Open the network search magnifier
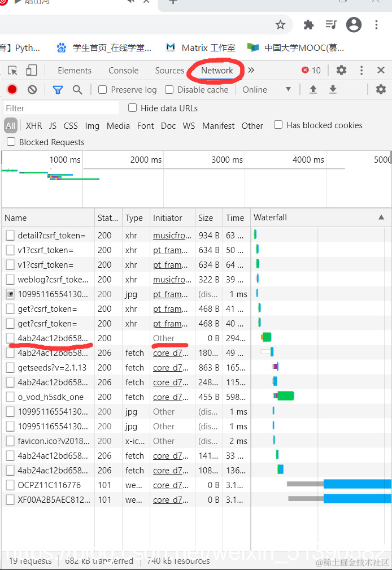 click(x=77, y=89)
